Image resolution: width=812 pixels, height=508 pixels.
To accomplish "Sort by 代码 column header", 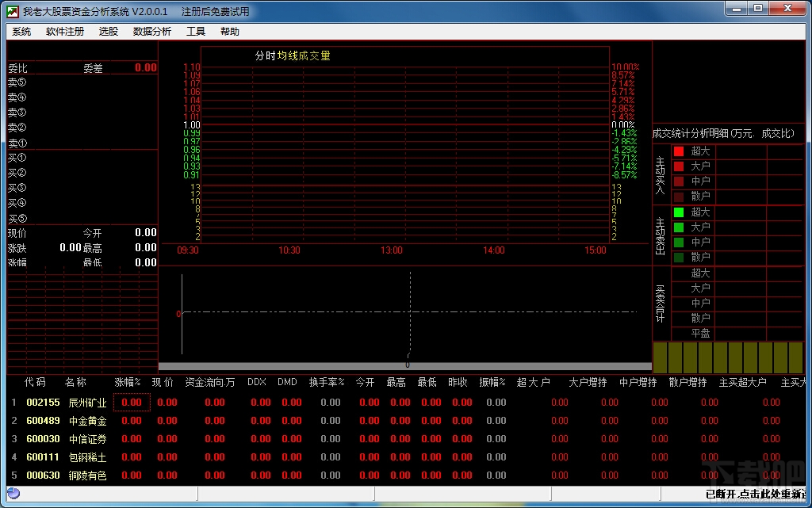I will point(35,382).
